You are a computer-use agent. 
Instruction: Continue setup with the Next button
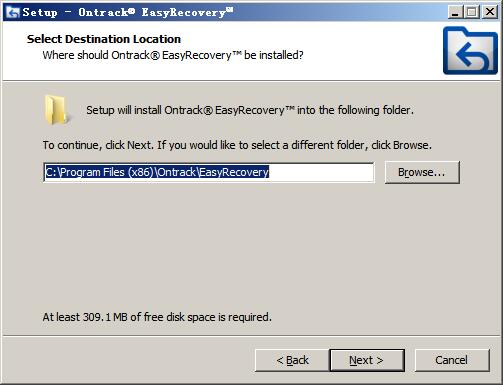tap(367, 360)
